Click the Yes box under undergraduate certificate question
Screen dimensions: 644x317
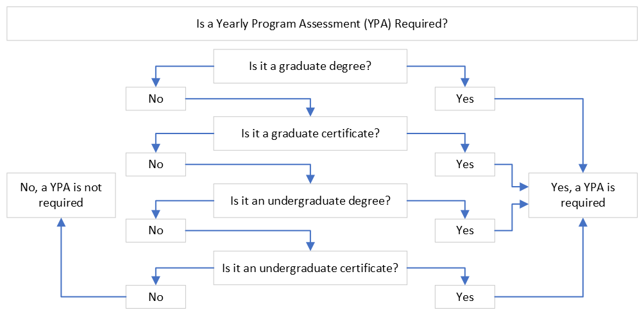[x=464, y=297]
